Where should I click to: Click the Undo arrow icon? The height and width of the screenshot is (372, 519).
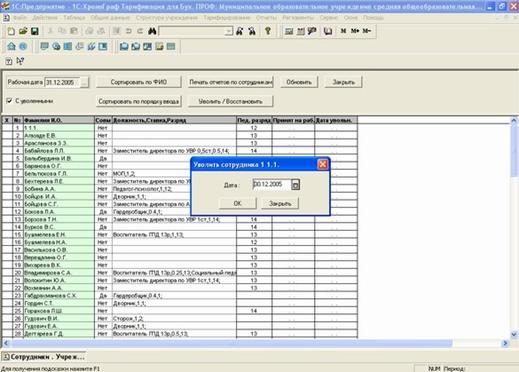click(128, 31)
